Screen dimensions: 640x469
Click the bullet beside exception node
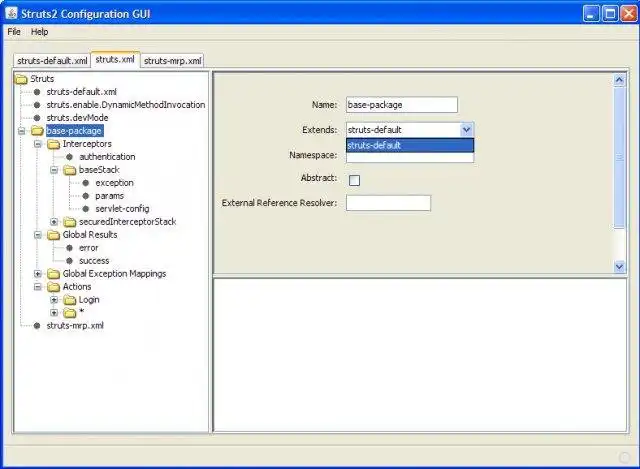coord(86,183)
